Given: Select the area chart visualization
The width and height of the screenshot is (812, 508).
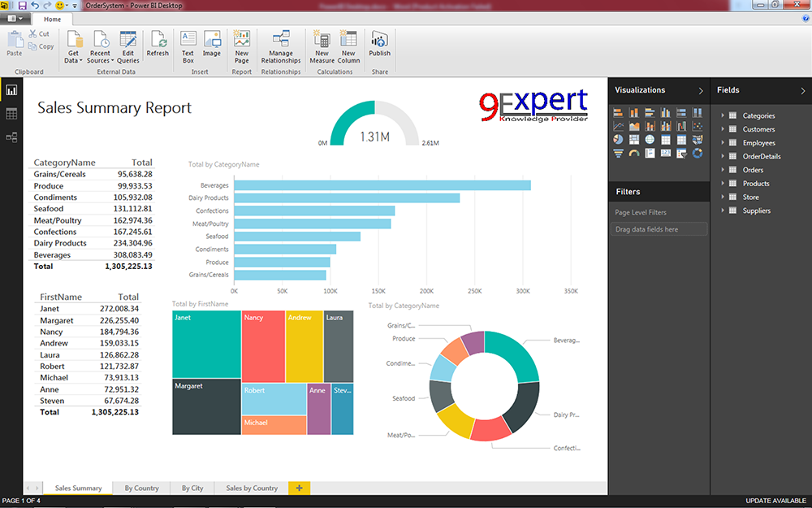Looking at the screenshot, I should (634, 126).
